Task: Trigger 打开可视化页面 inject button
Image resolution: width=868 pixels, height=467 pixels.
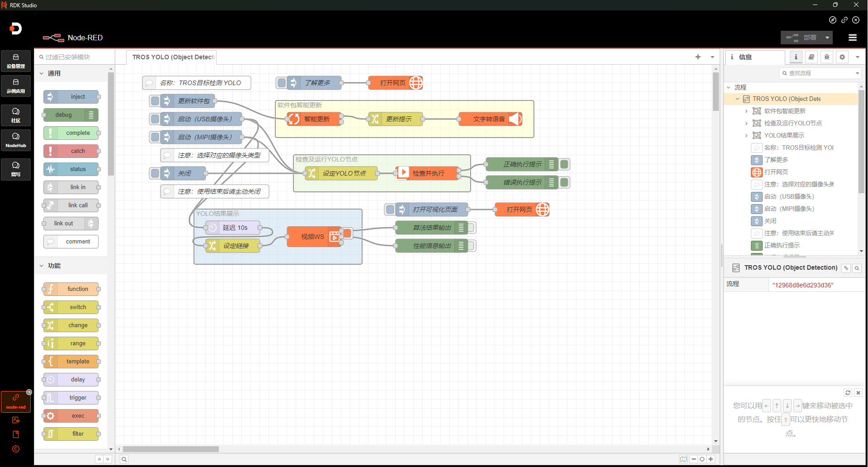Action: (x=390, y=210)
